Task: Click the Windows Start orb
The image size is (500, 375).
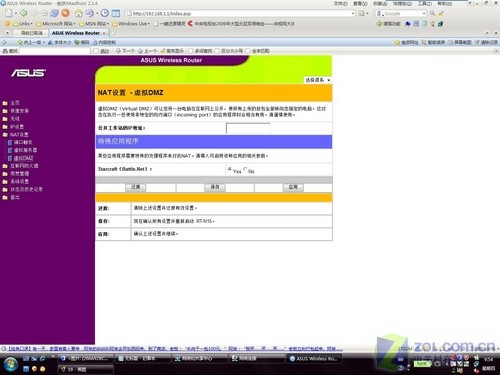Action: [11, 364]
